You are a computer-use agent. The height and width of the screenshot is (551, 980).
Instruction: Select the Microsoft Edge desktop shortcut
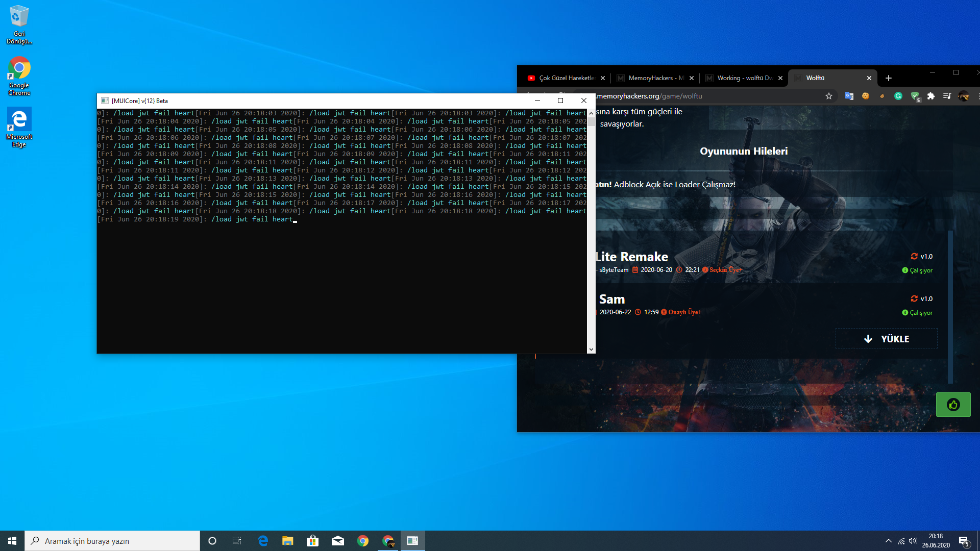click(x=19, y=128)
